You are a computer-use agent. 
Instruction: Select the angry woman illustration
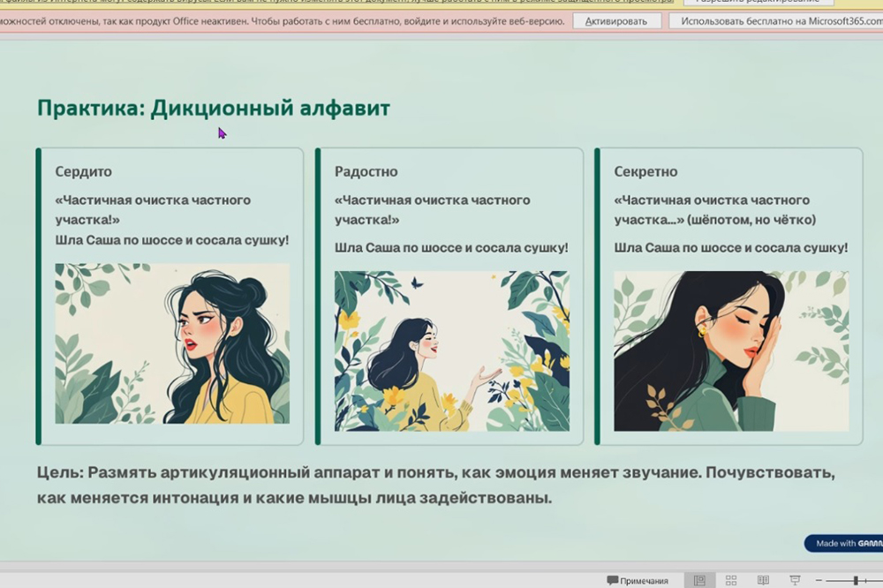click(172, 343)
